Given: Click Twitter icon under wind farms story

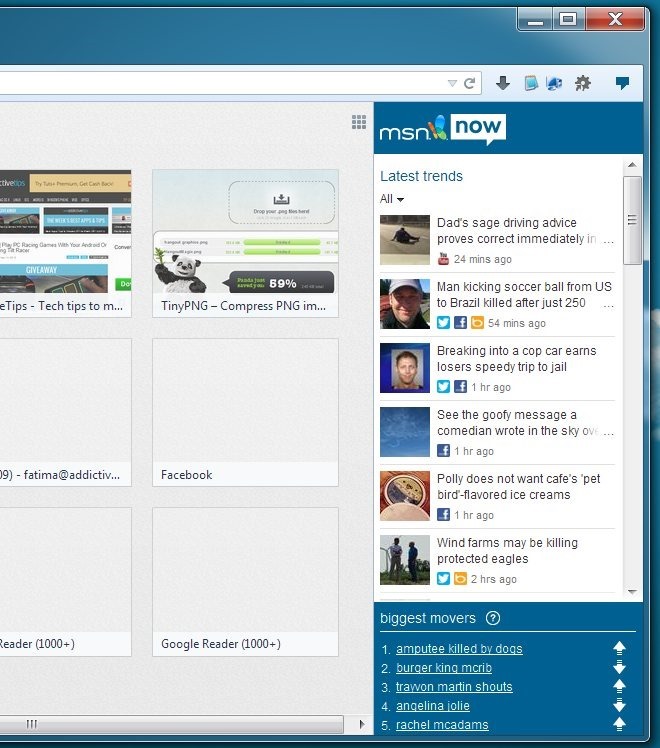Looking at the screenshot, I should click(443, 578).
